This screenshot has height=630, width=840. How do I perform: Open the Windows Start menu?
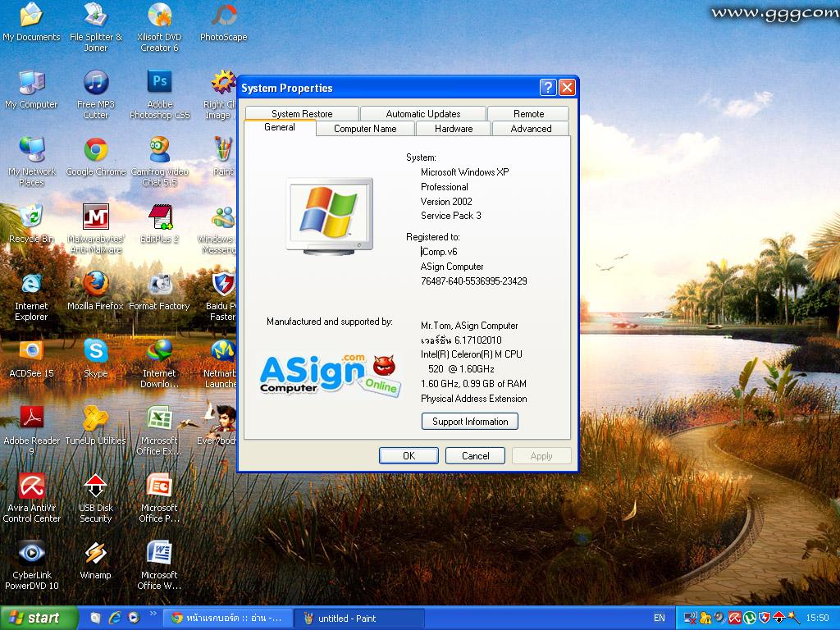(39, 619)
